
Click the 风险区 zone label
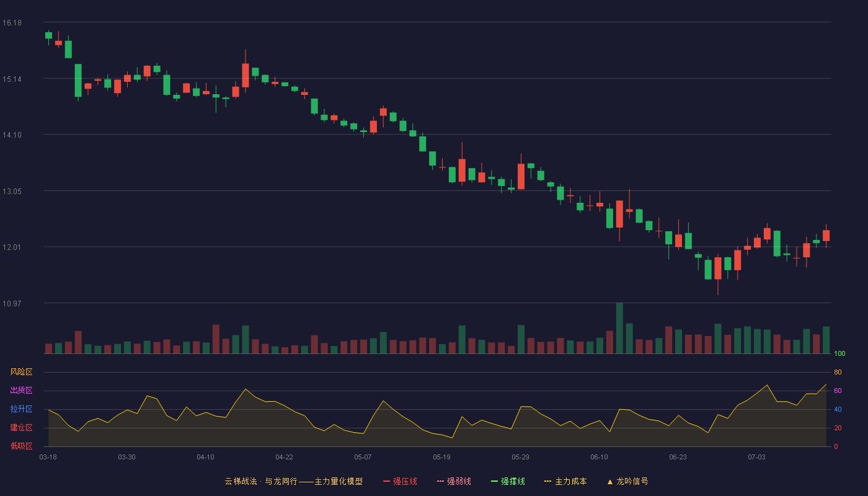21,372
